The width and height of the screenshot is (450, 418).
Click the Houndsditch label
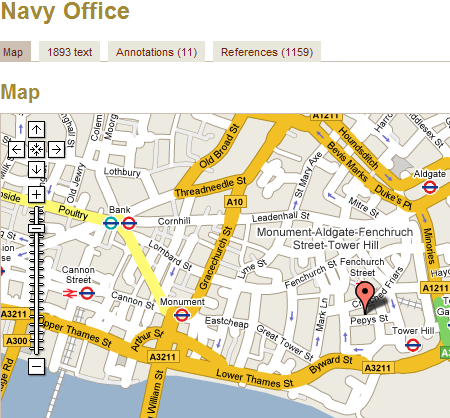(358, 148)
